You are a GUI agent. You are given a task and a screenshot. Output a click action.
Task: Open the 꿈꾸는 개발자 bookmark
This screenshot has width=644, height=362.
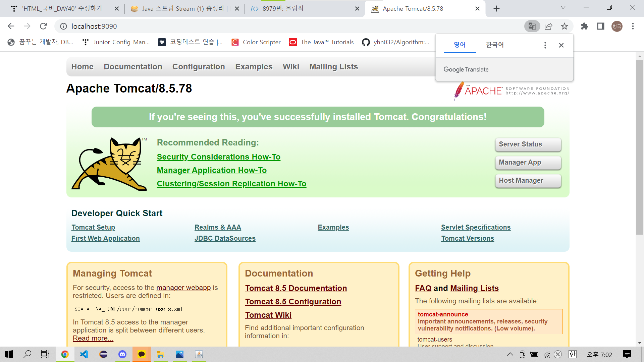click(41, 42)
